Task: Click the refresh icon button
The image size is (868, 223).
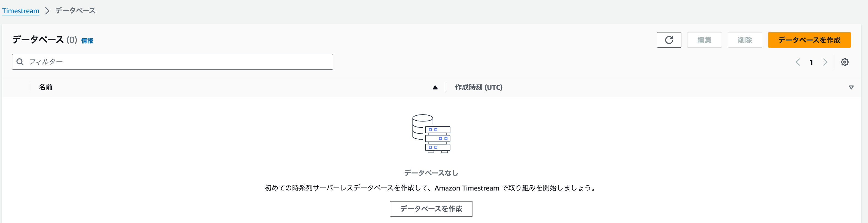Action: coord(669,40)
